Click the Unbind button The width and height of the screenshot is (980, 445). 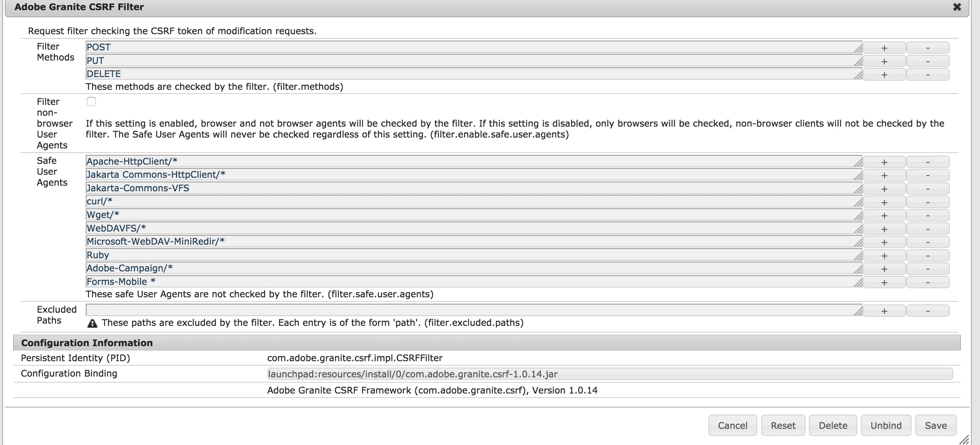pos(886,425)
